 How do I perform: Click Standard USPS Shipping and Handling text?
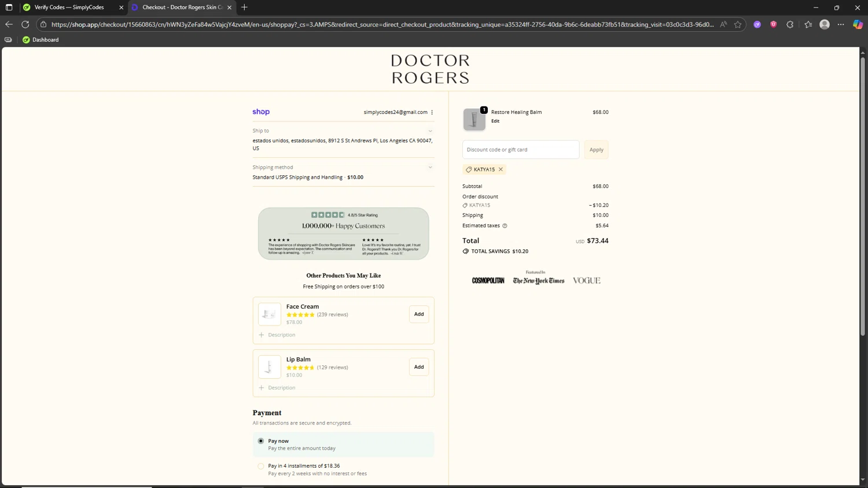pos(297,178)
